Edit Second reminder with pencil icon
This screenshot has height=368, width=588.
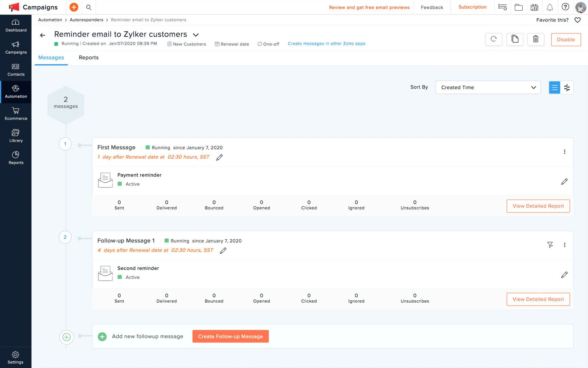click(x=564, y=275)
